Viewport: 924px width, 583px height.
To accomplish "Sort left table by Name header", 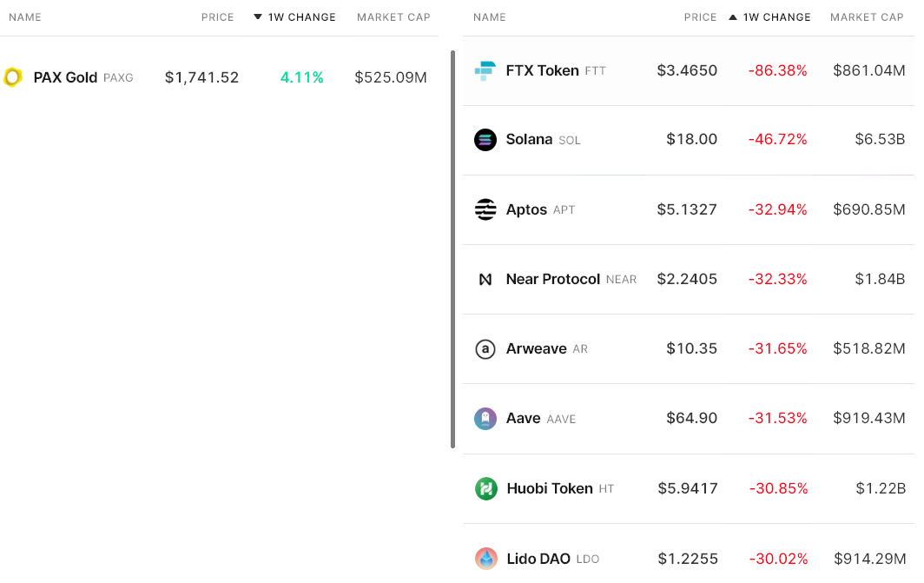I will [x=25, y=17].
